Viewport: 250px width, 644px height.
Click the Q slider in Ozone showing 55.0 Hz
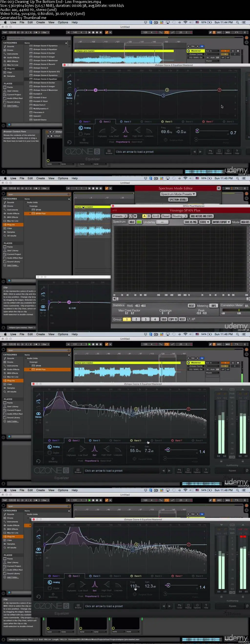pyautogui.click(x=181, y=450)
